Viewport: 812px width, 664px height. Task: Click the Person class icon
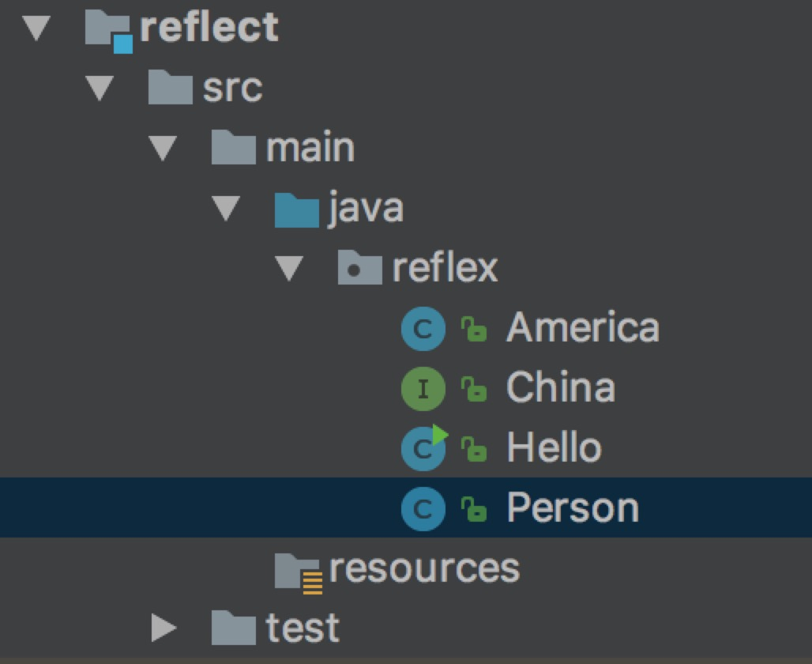(423, 508)
